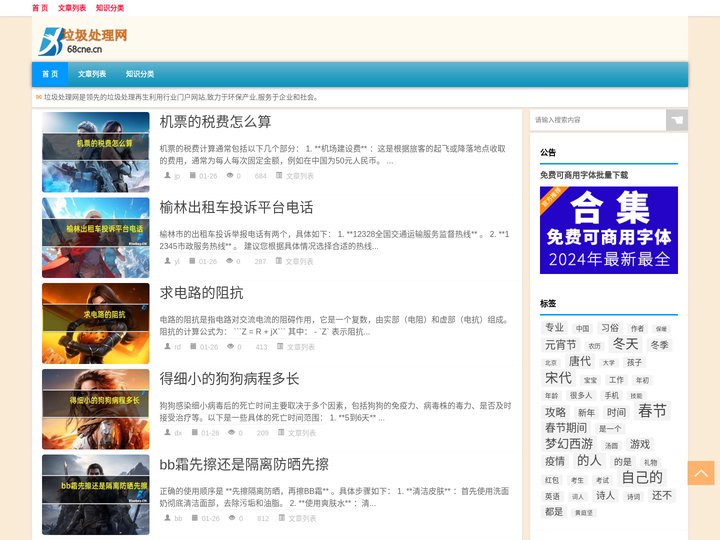Select the 英语 tag
This screenshot has width=720, height=540.
552,496
